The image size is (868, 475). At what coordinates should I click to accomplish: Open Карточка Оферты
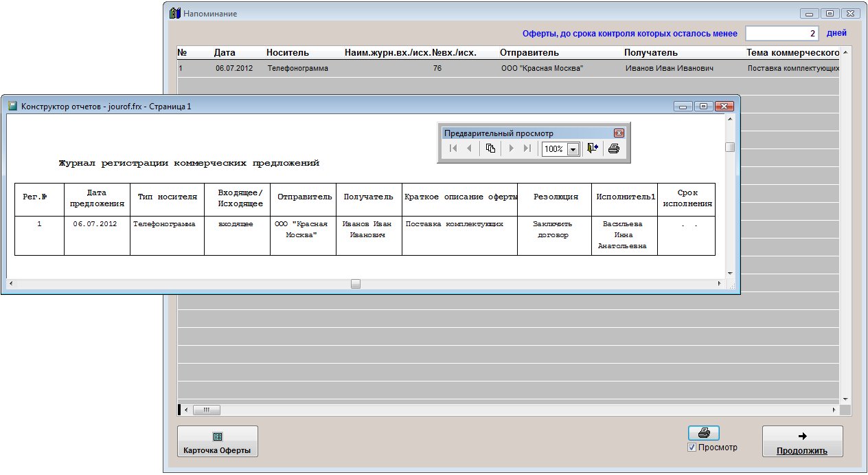tap(218, 441)
